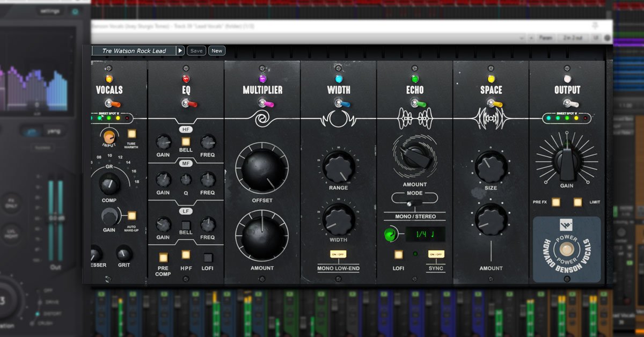Toggle the LF BELL button
The width and height of the screenshot is (644, 337).
[186, 224]
